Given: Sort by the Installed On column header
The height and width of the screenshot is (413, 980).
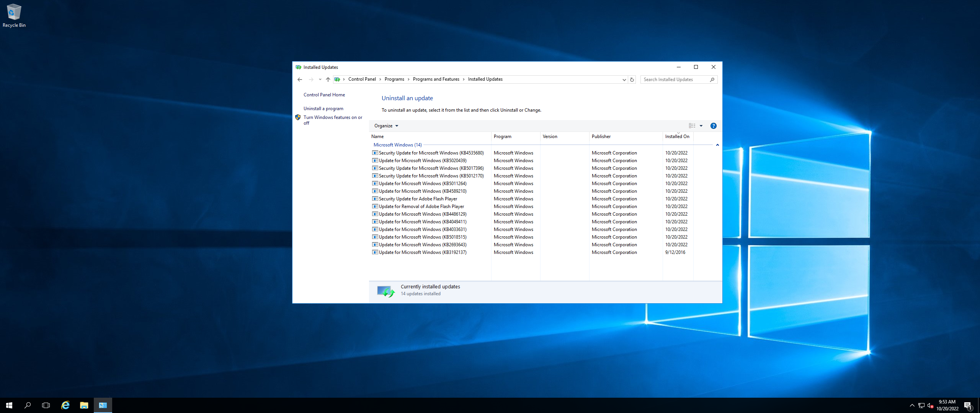Looking at the screenshot, I should pos(678,137).
